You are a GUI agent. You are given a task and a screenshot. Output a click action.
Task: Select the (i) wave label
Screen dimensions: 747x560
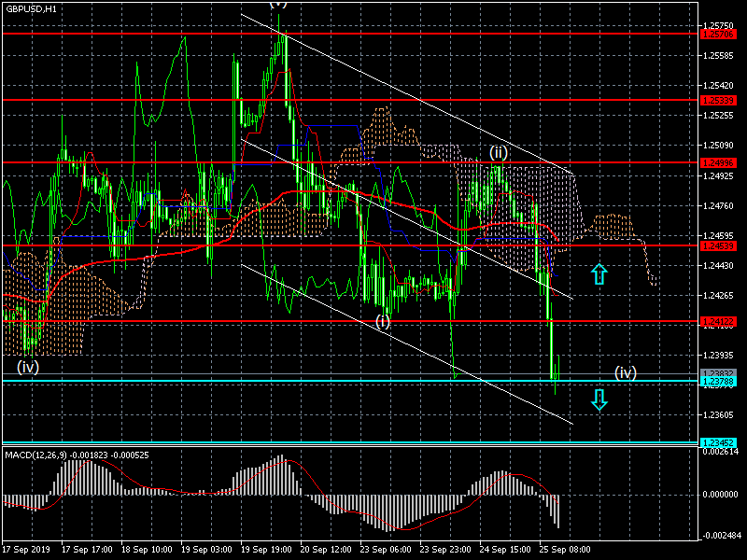click(383, 321)
